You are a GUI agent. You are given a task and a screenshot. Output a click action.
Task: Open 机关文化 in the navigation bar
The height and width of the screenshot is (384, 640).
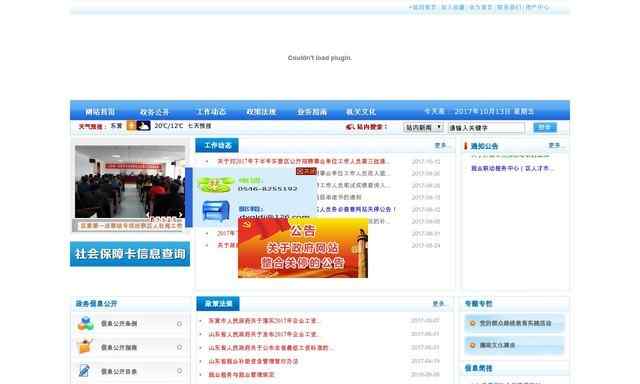pos(361,112)
